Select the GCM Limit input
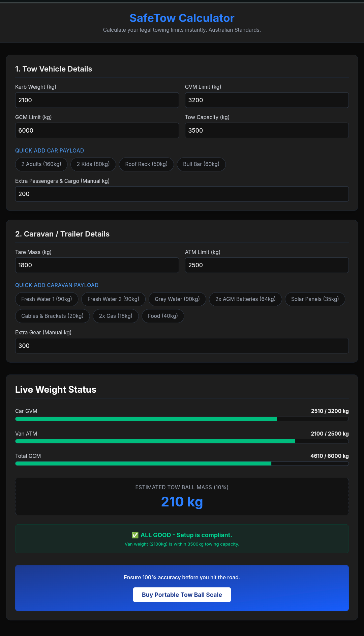This screenshot has height=636, width=364. tap(97, 131)
